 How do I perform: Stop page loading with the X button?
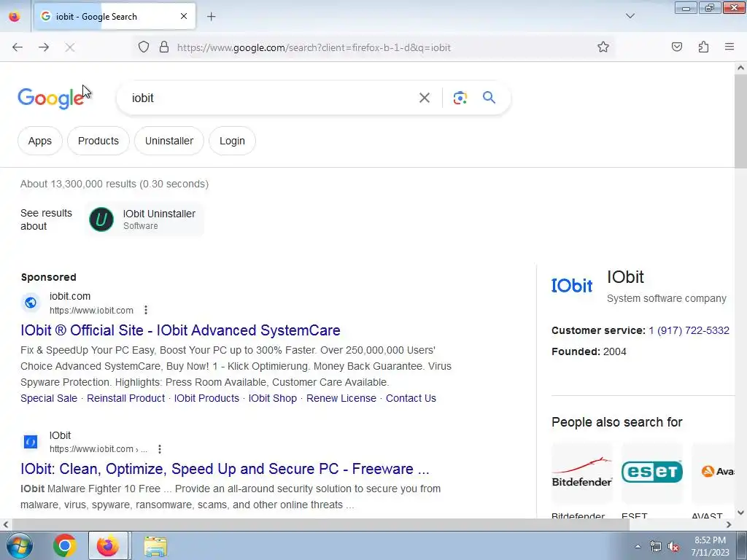coord(70,47)
